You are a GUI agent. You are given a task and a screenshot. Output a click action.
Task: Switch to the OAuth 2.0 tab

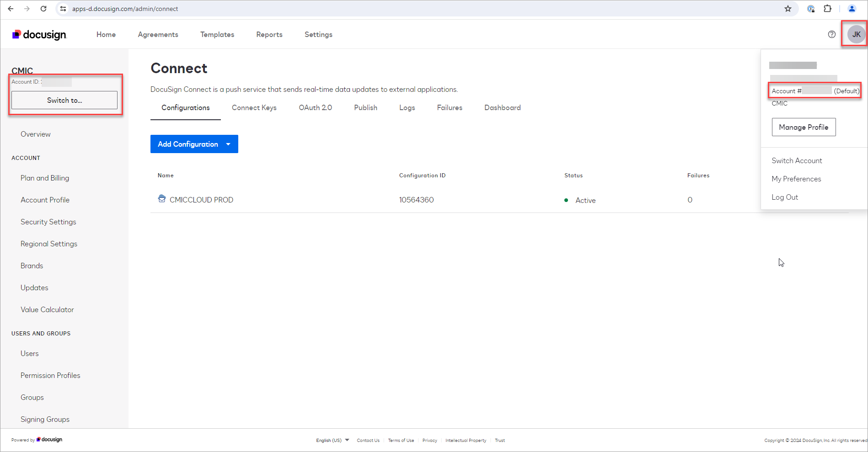pos(316,108)
